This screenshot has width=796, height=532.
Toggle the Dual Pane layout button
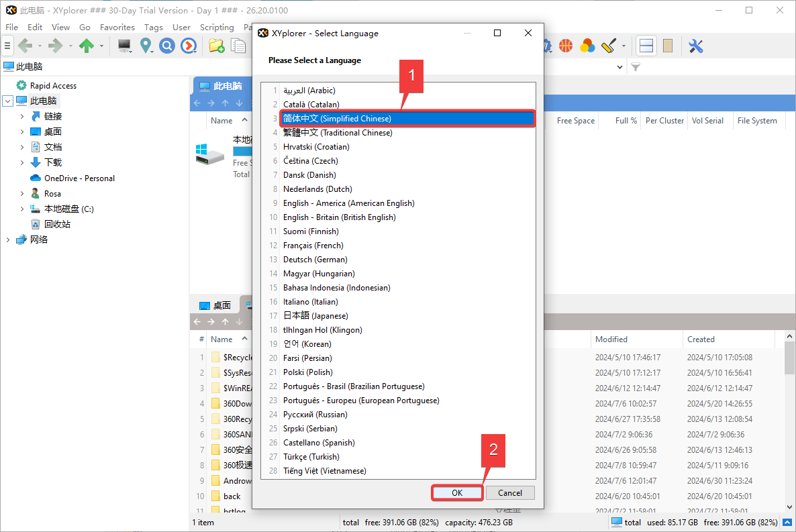(x=646, y=46)
